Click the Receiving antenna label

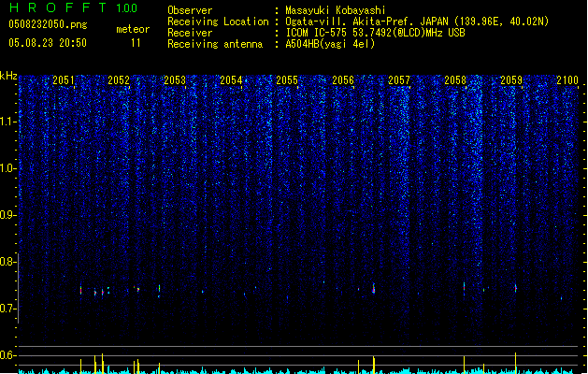click(x=215, y=44)
